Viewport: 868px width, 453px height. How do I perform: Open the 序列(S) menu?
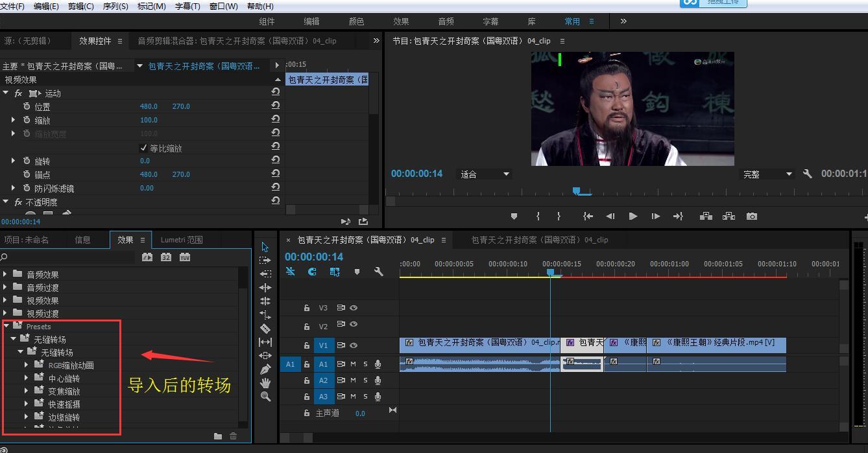115,6
